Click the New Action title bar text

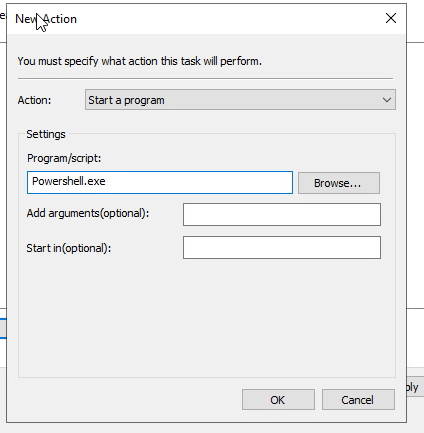[46, 19]
